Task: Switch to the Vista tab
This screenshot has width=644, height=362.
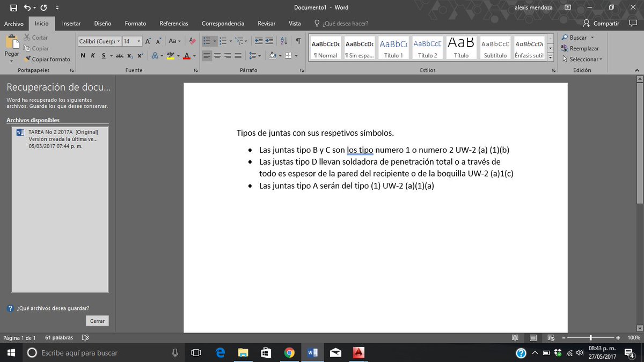Action: 295,24
